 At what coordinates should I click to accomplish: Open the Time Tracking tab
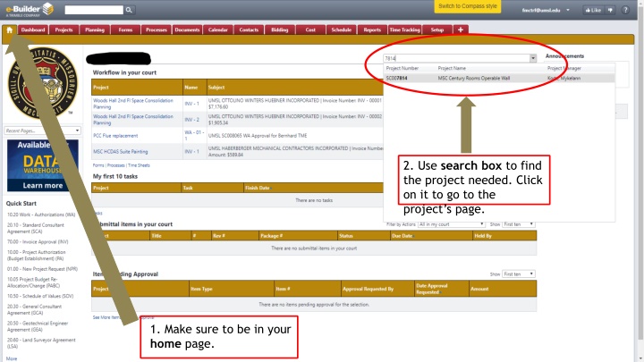[x=405, y=29]
